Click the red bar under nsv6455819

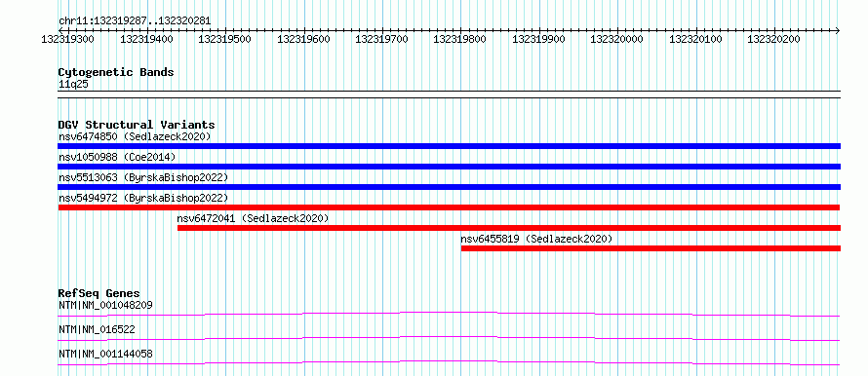coord(651,248)
